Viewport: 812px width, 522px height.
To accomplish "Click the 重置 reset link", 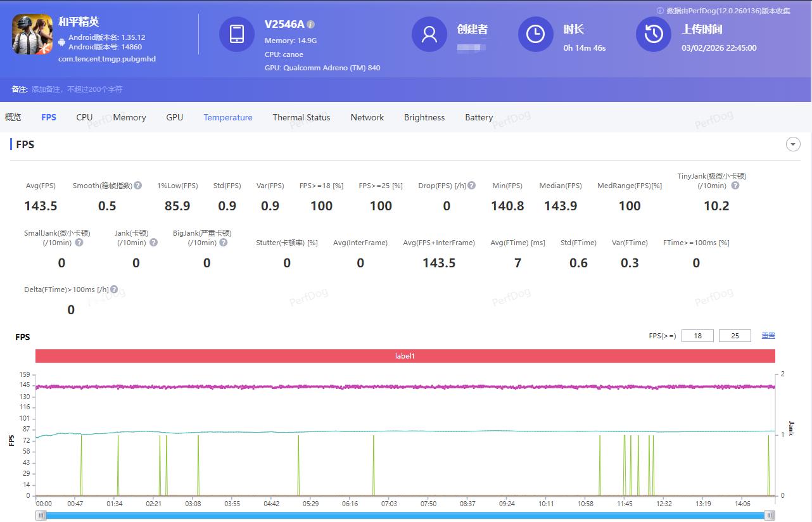I will coord(768,336).
